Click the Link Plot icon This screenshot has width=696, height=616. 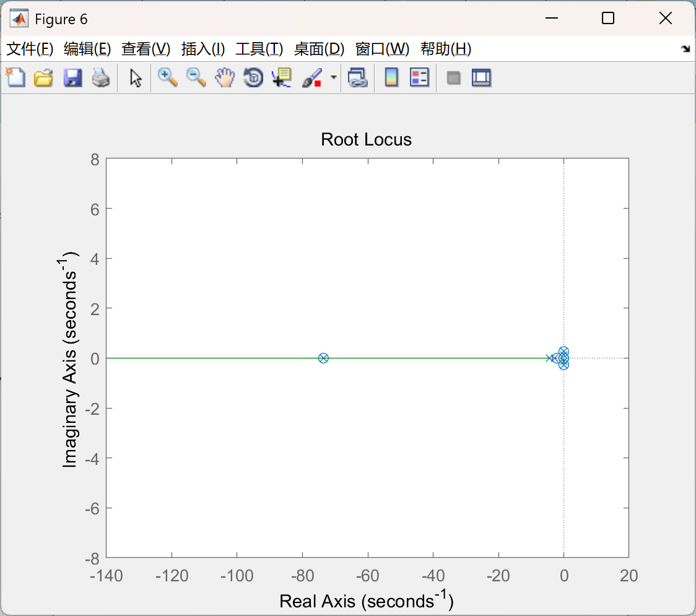tap(357, 77)
